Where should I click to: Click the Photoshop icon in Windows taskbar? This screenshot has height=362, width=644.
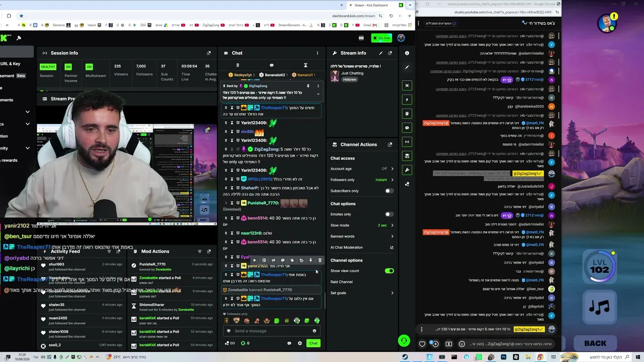click(x=504, y=357)
